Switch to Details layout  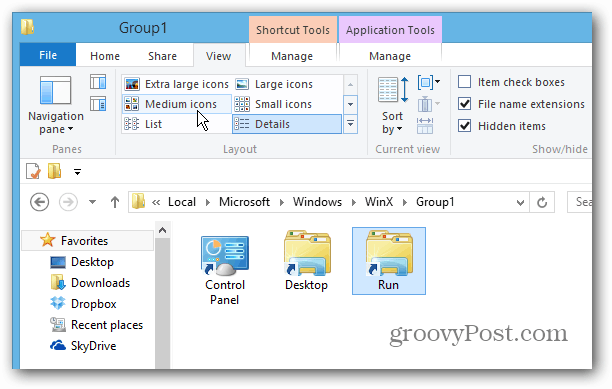click(x=287, y=124)
